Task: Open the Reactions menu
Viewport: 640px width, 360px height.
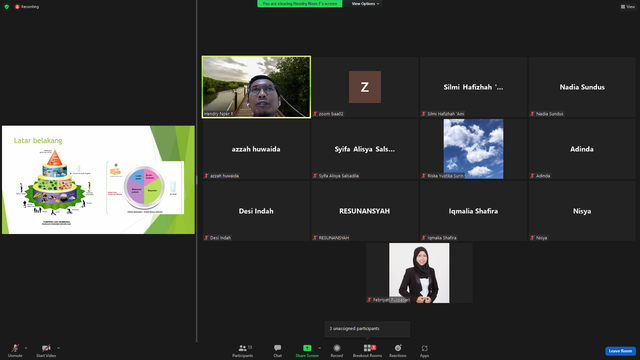Action: (x=398, y=350)
